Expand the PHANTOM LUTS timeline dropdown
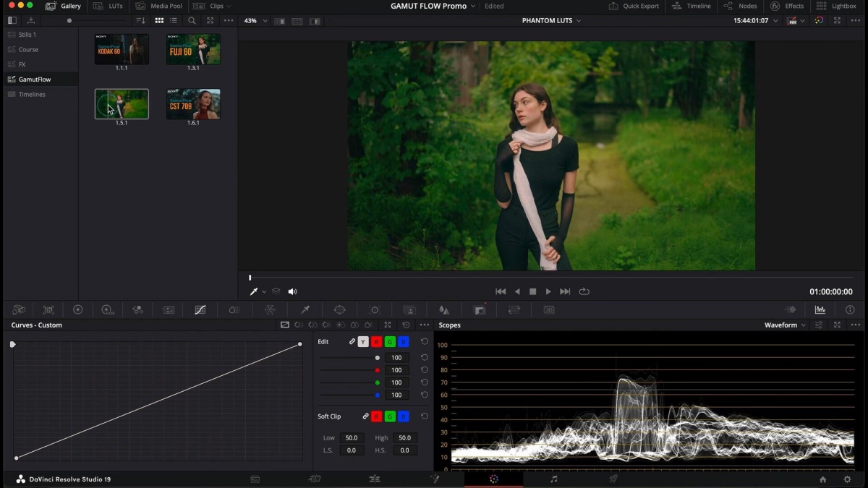The image size is (868, 488). [x=551, y=21]
